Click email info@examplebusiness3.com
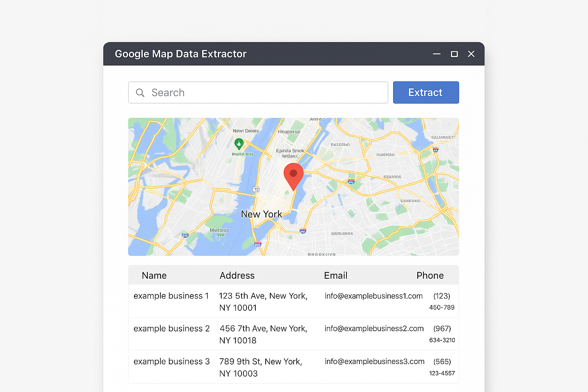This screenshot has height=392, width=588. pos(374,361)
